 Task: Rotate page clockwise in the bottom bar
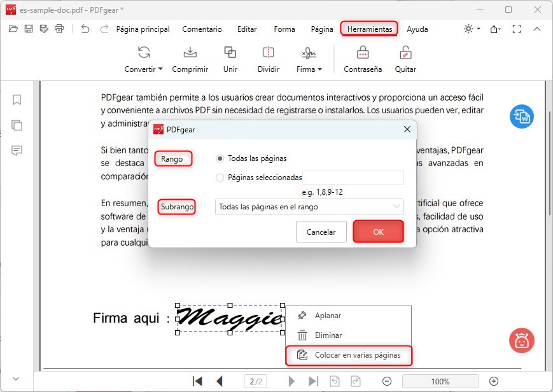point(356,381)
